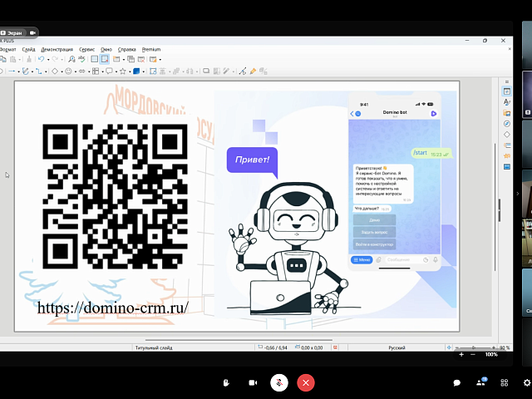The image size is (532, 399).
Task: Toggle the display grid icon
Action: [94, 59]
